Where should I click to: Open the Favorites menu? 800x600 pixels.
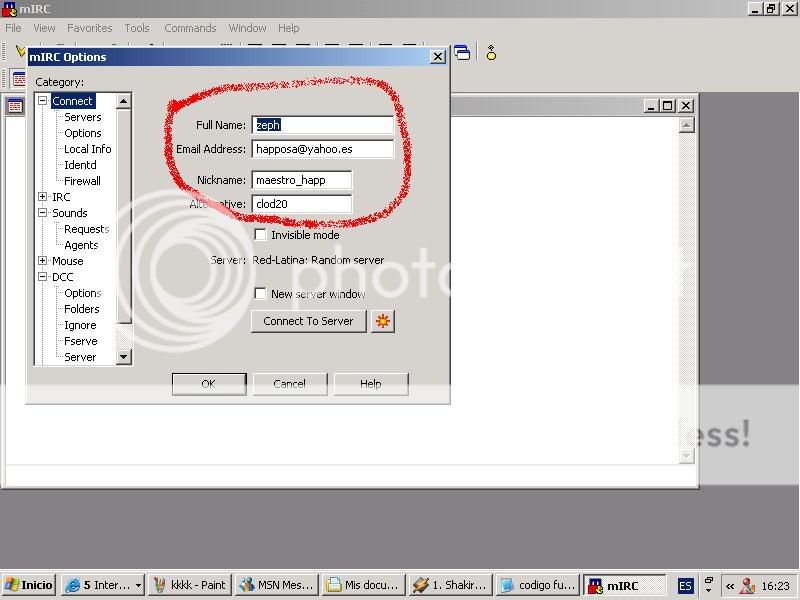point(89,28)
